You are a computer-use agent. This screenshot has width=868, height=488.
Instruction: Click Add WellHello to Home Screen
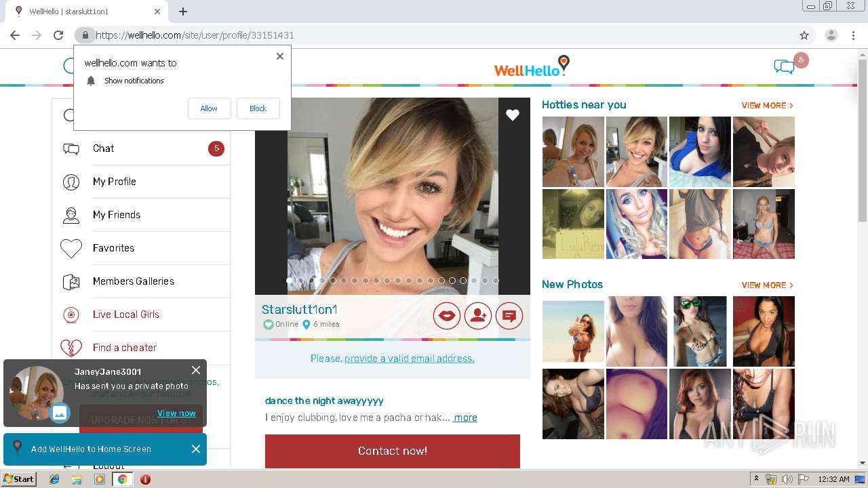[91, 449]
